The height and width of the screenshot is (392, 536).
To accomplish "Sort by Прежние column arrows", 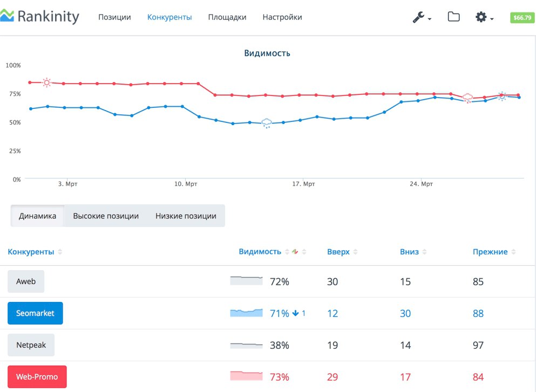I will coord(513,252).
